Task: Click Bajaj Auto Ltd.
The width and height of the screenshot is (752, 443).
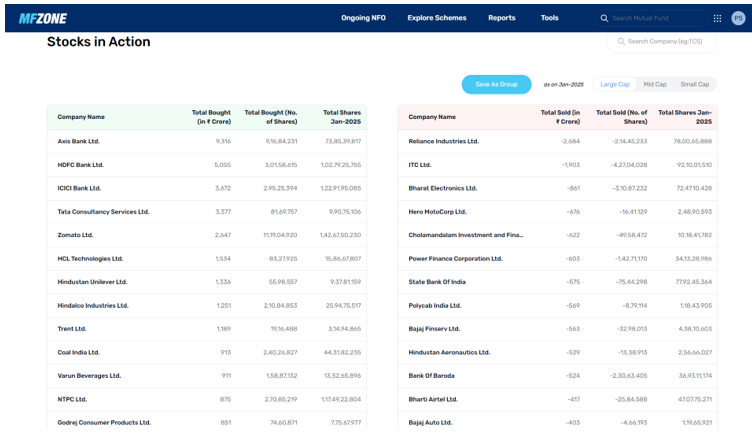Action: coord(430,423)
